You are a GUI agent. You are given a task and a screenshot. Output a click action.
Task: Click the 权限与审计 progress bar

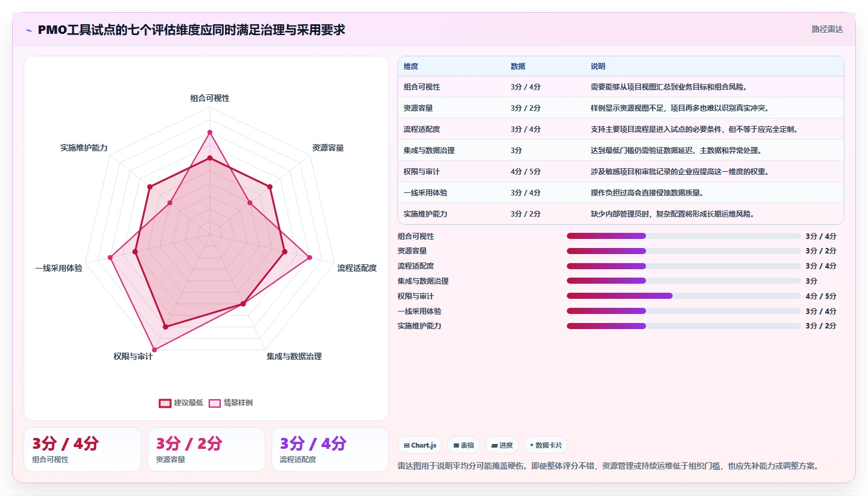tap(684, 296)
